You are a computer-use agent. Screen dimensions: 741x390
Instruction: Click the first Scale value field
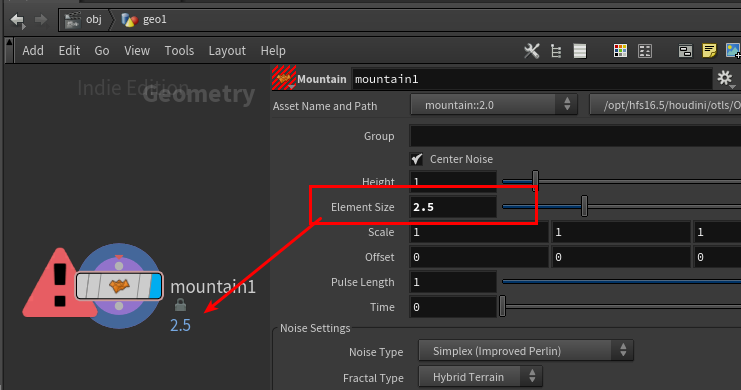[479, 232]
